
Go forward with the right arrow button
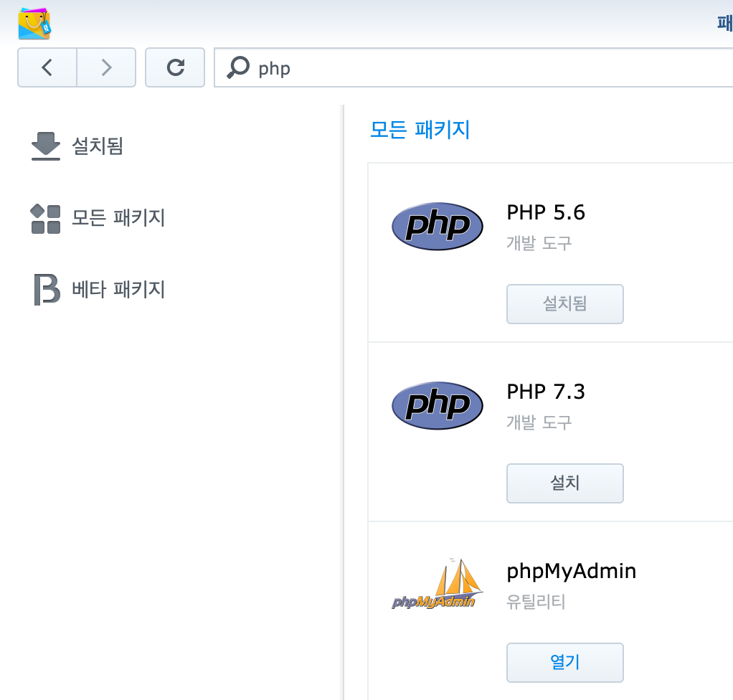[x=107, y=67]
